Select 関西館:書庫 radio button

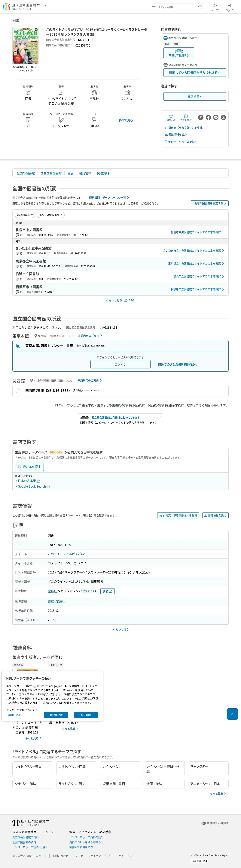click(18, 391)
